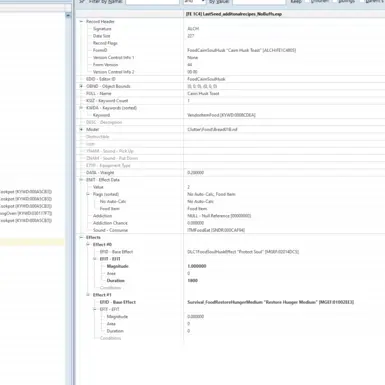The width and height of the screenshot is (385, 385).
Task: Enable the Keep children checkbox
Action: click(307, 1)
